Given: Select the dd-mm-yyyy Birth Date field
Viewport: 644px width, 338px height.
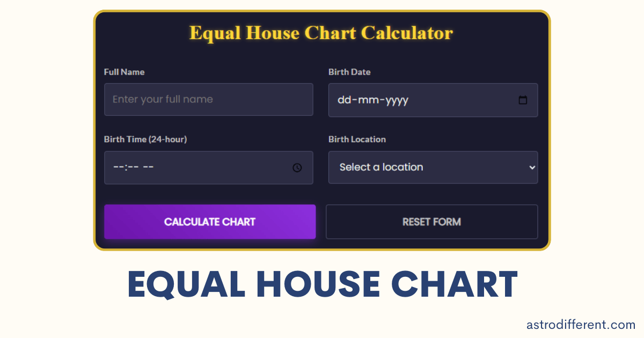Looking at the screenshot, I should (x=419, y=100).
